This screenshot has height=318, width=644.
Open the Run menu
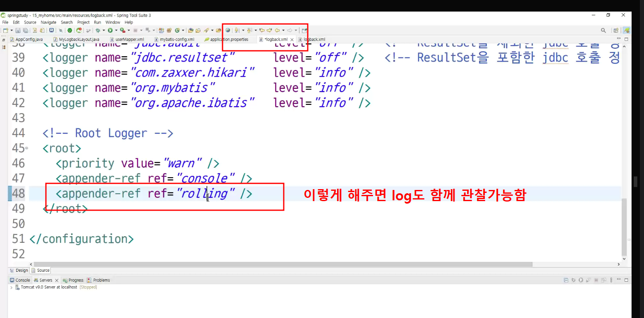(x=98, y=22)
